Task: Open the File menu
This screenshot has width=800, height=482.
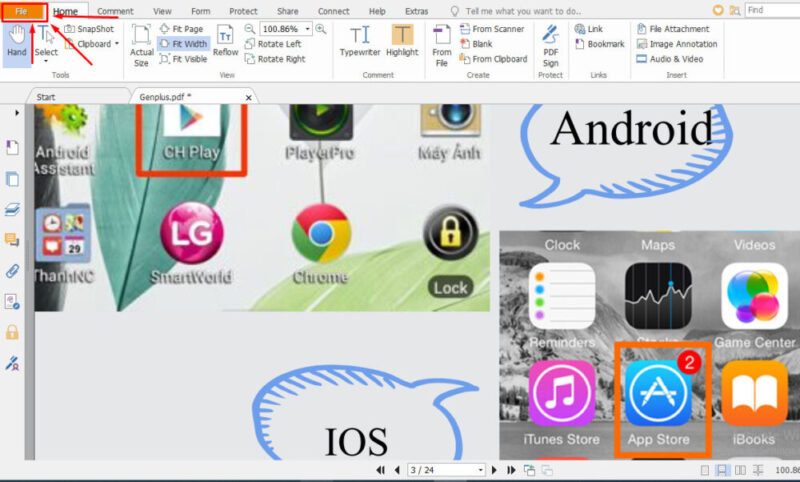Action: click(x=22, y=11)
